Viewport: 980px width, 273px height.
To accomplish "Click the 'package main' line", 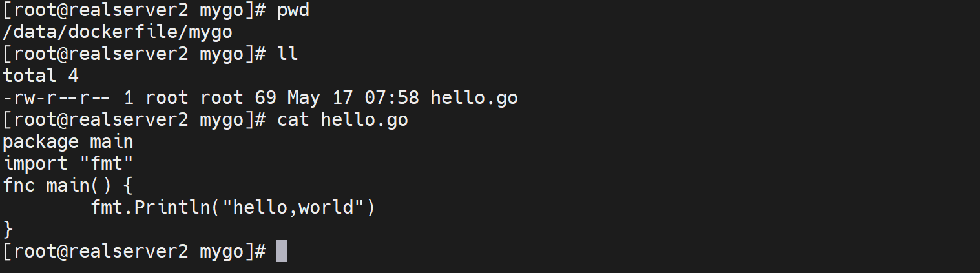I will 68,142.
